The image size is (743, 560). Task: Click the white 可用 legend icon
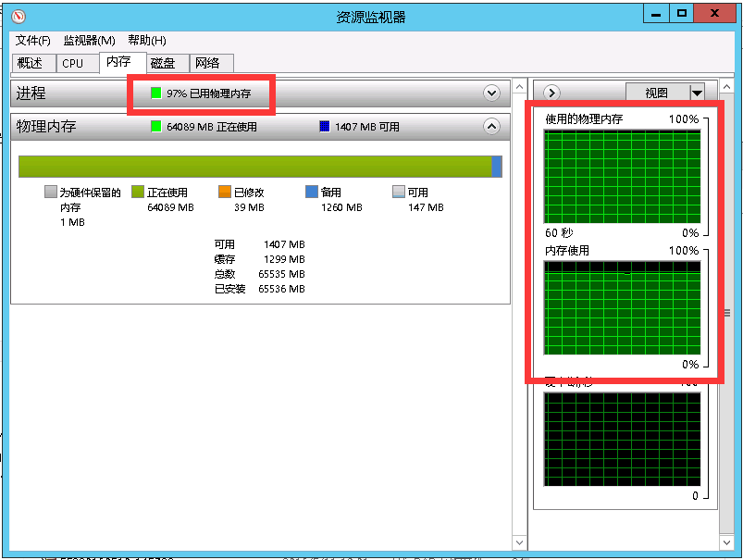pos(397,192)
